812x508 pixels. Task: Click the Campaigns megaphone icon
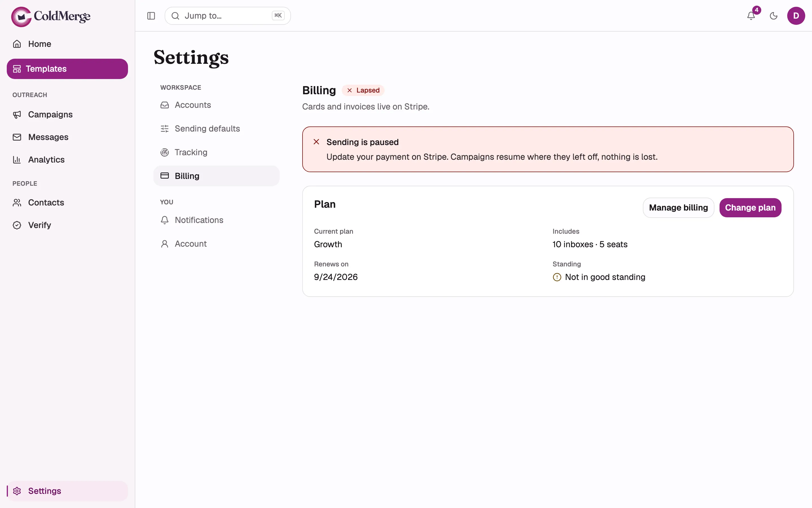coord(17,115)
